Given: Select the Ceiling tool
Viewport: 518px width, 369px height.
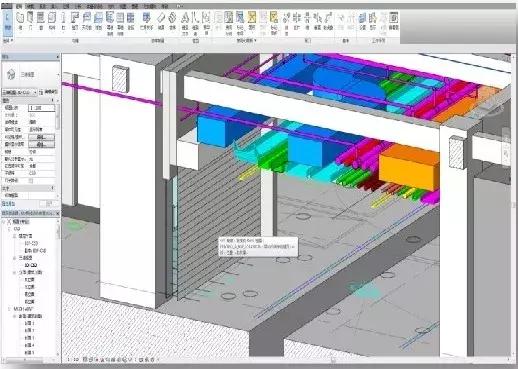Looking at the screenshot, I should pos(87,21).
